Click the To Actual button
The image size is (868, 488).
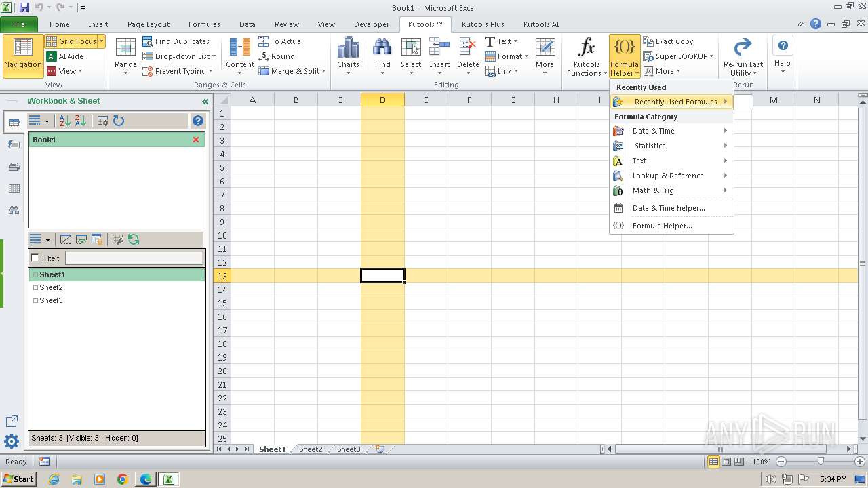[x=280, y=41]
